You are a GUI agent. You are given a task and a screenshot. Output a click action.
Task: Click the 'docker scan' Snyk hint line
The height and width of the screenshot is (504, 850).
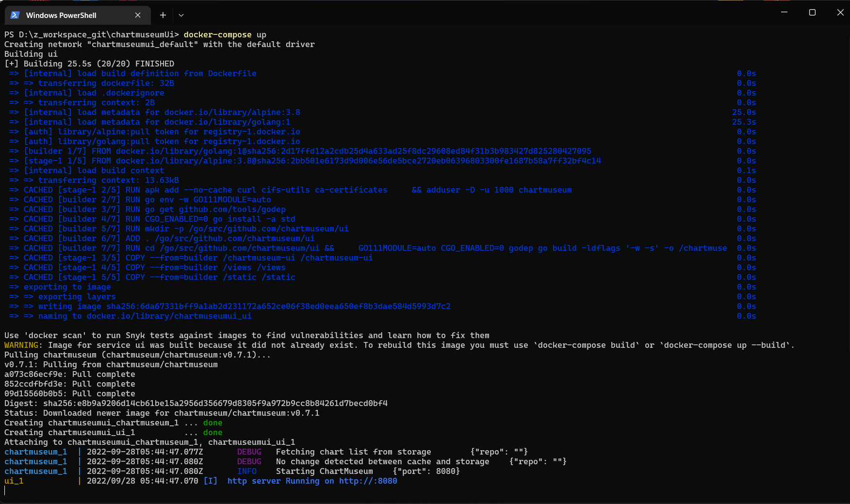[247, 335]
